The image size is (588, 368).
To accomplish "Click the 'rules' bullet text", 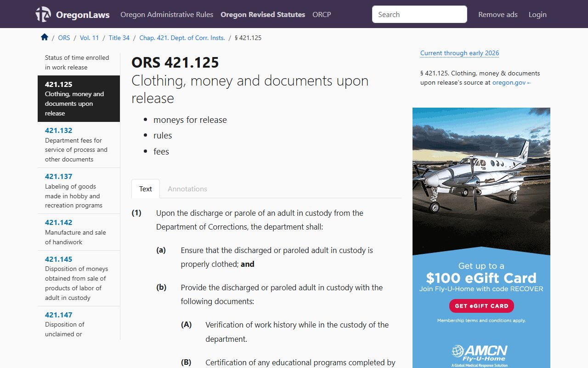I will tap(163, 135).
